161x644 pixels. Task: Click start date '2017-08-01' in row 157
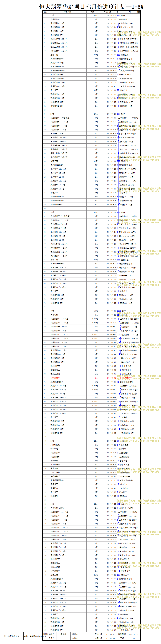(x=111, y=630)
